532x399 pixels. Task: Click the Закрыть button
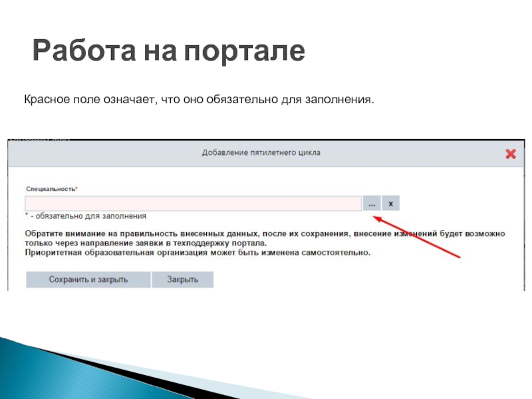pos(182,279)
